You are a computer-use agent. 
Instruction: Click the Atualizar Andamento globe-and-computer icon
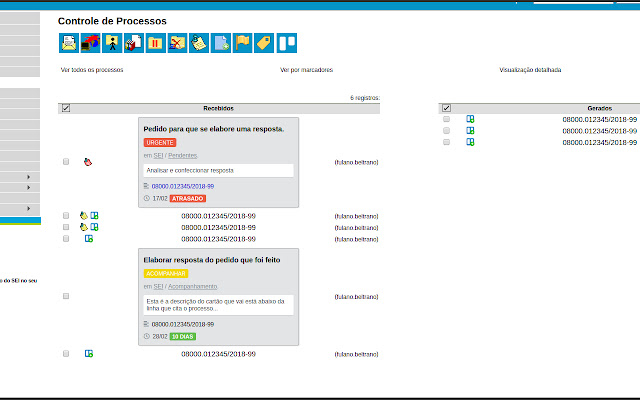point(90,43)
